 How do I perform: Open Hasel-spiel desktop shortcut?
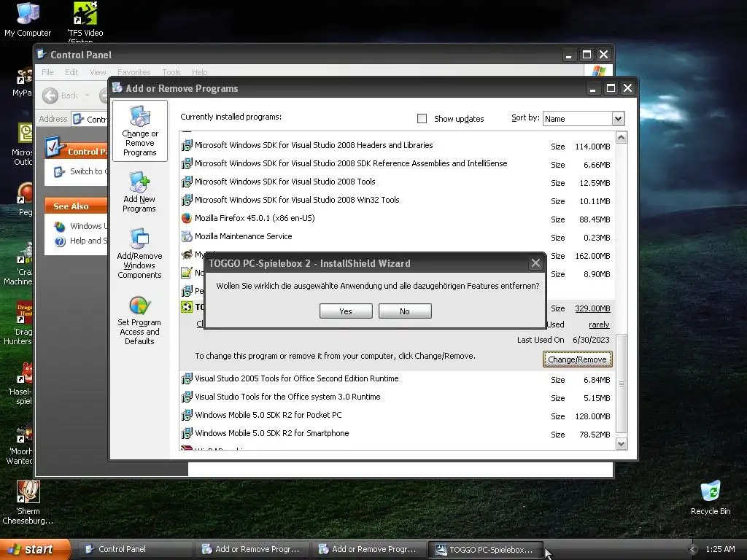pyautogui.click(x=21, y=384)
